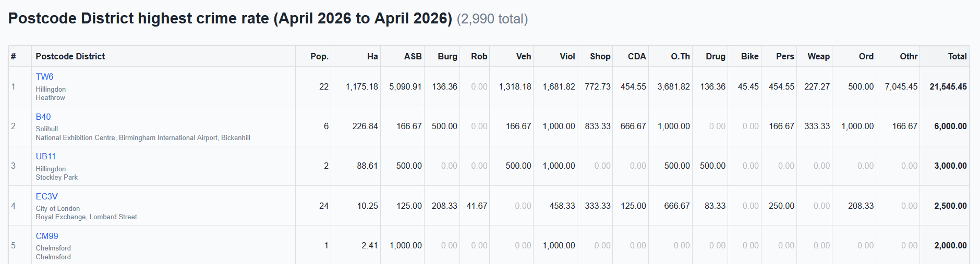
Task: Sort by the Shop column header
Action: coord(600,56)
